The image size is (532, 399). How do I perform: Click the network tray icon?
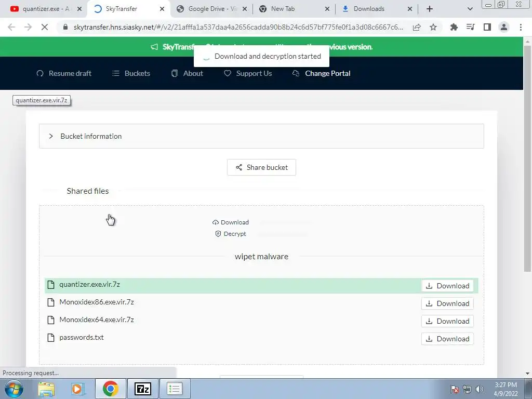(x=467, y=389)
